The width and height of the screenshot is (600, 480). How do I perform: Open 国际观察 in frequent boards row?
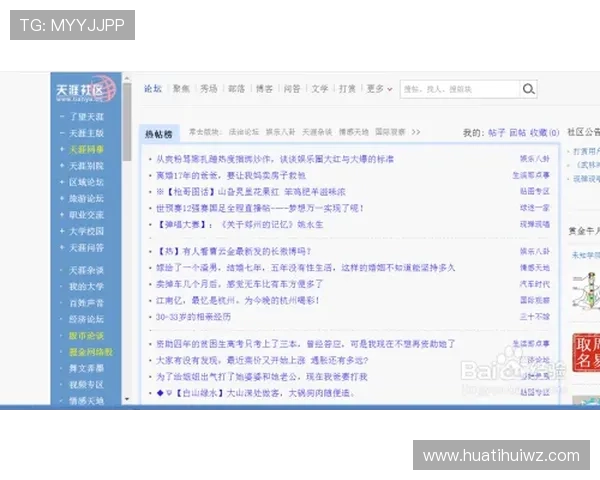pos(390,132)
